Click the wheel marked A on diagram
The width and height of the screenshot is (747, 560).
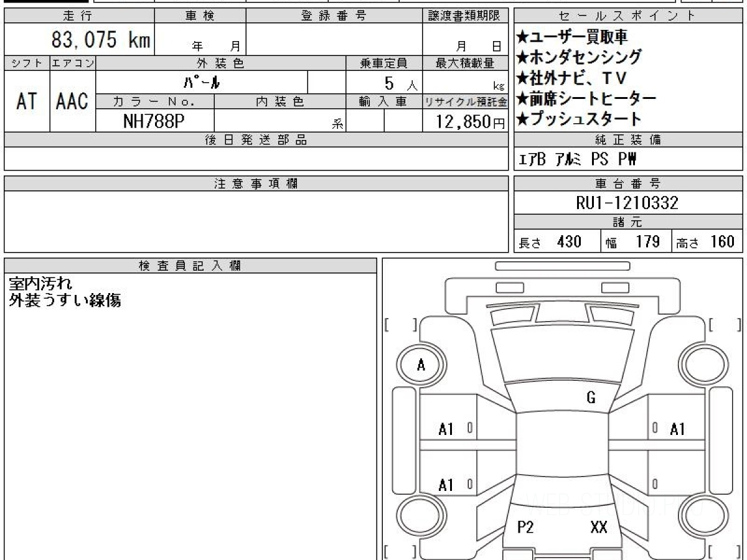tap(421, 365)
